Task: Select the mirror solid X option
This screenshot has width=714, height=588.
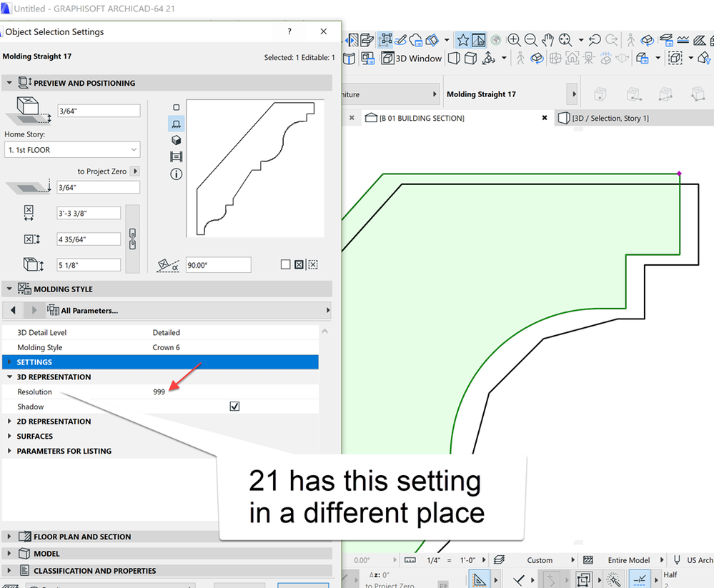Action: (299, 264)
